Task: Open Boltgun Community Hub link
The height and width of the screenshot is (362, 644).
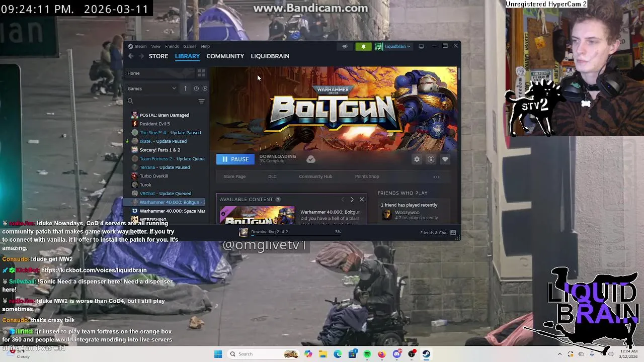Action: (315, 176)
